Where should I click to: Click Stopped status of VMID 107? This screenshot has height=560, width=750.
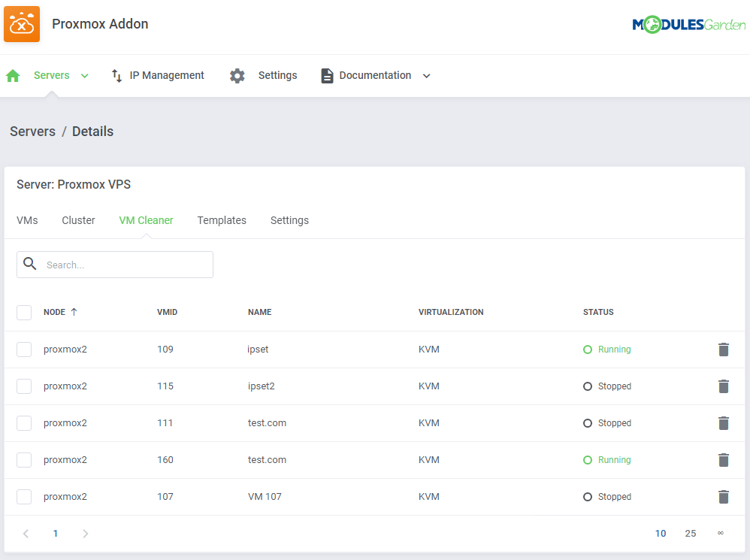point(607,497)
